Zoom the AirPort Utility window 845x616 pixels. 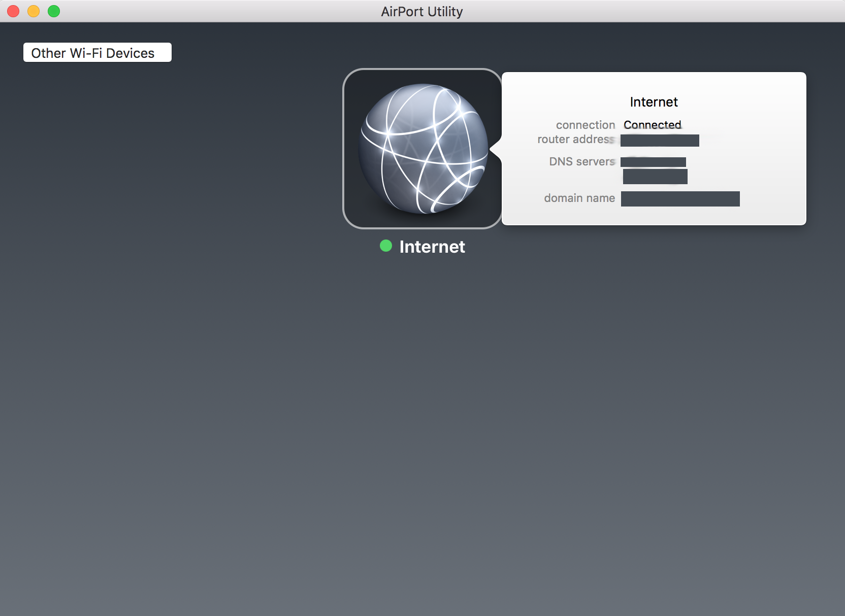[x=54, y=11]
